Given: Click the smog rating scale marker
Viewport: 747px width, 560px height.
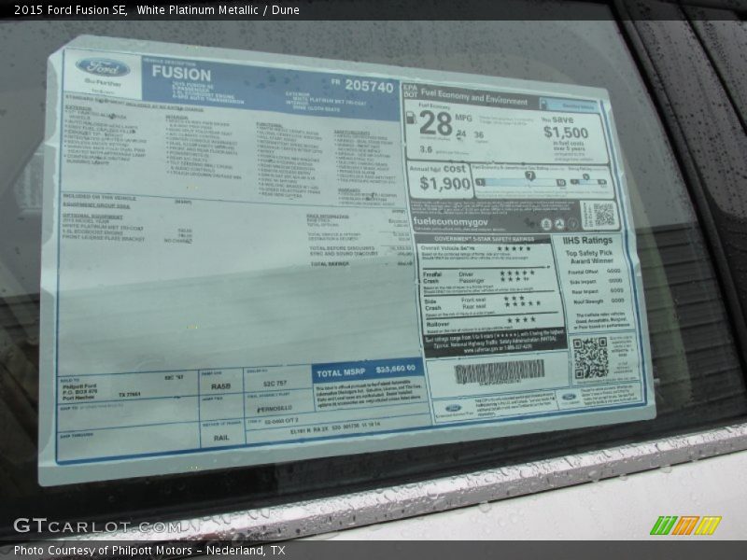Looking at the screenshot, I should [x=585, y=177].
